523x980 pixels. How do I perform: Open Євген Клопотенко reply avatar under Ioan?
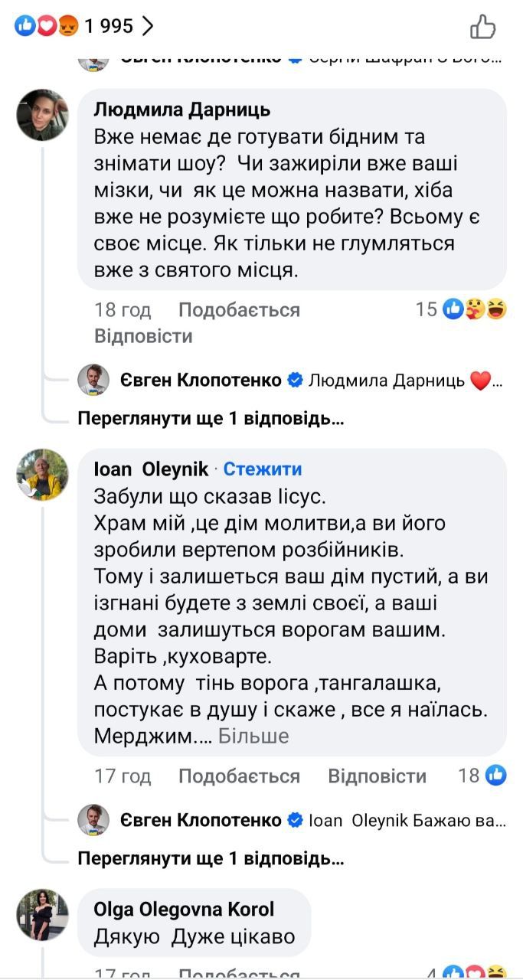[93, 820]
